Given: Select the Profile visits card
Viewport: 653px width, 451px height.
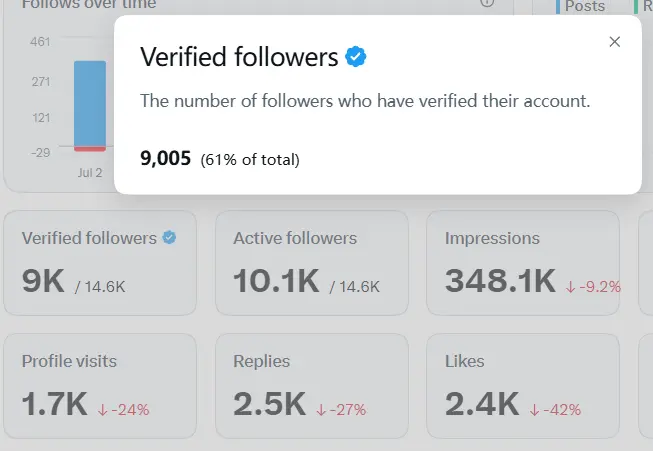Looking at the screenshot, I should point(100,386).
